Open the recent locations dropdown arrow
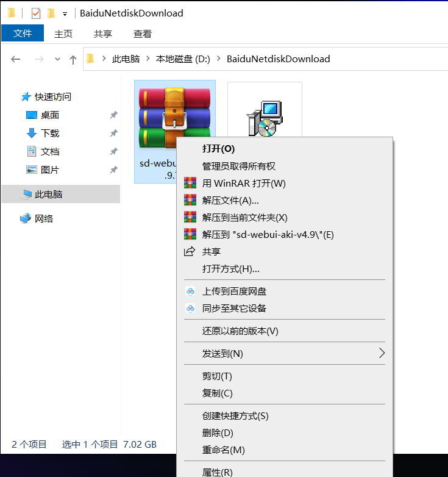Screen dimensions: 448x477 point(57,59)
